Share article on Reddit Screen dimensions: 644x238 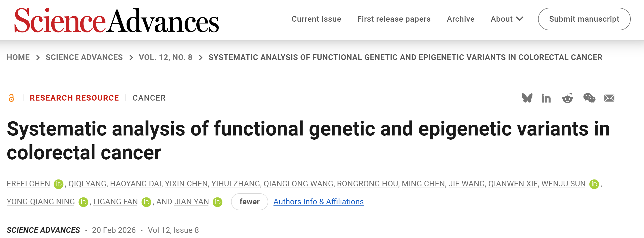(x=567, y=98)
